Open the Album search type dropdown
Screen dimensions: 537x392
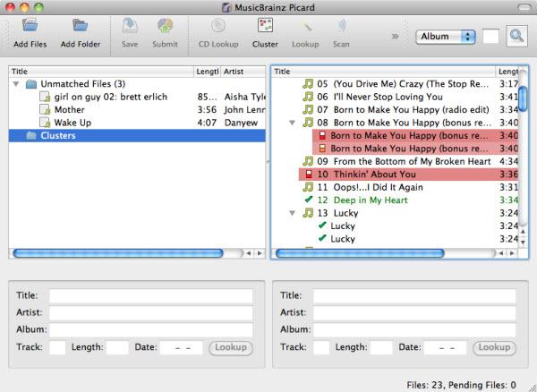446,37
